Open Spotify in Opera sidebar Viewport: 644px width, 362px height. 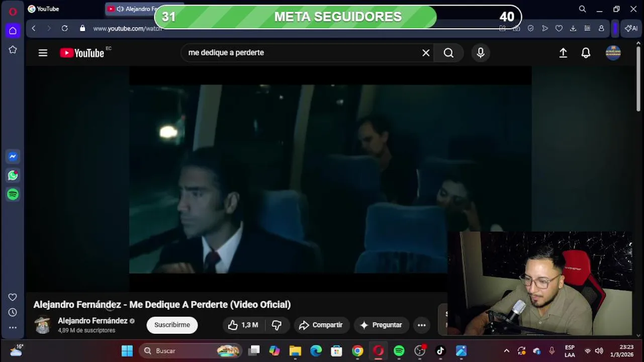(13, 194)
